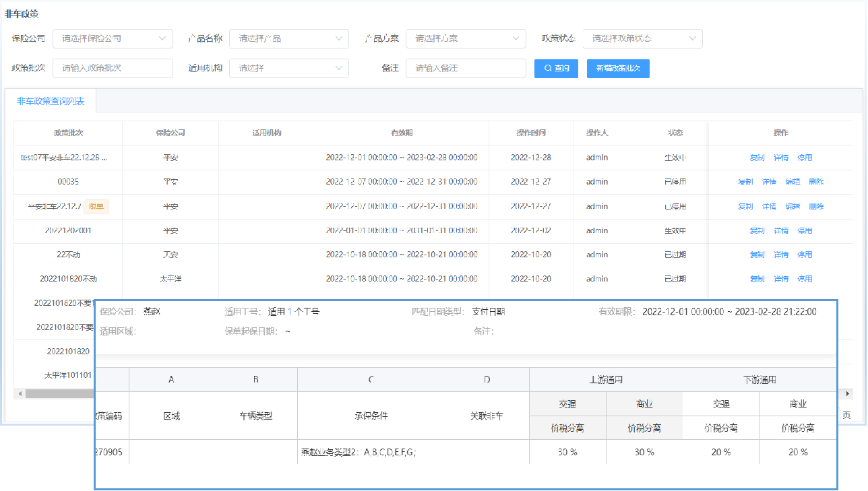Image resolution: width=868 pixels, height=491 pixels.
Task: Click 删除 in the 00035 row
Action: (x=816, y=182)
